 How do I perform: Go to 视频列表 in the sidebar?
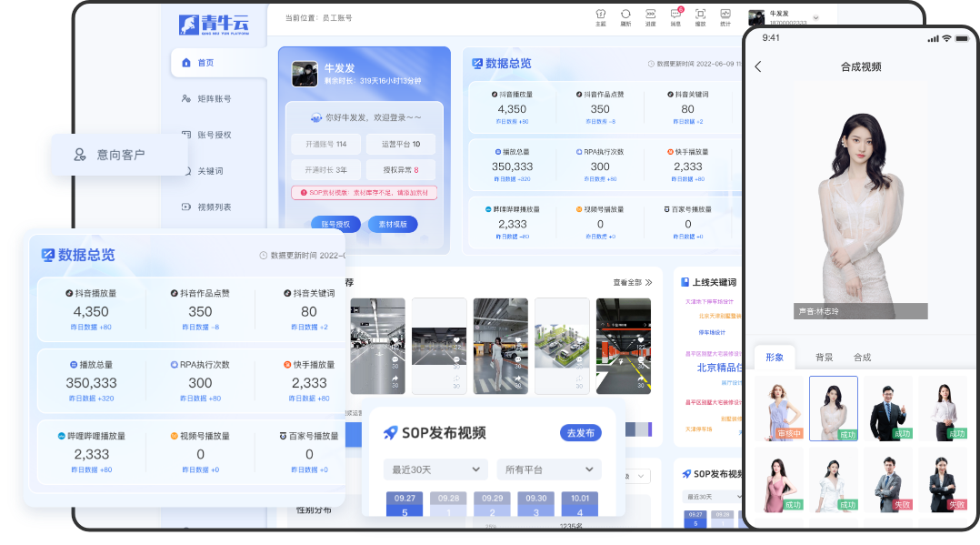[x=214, y=207]
